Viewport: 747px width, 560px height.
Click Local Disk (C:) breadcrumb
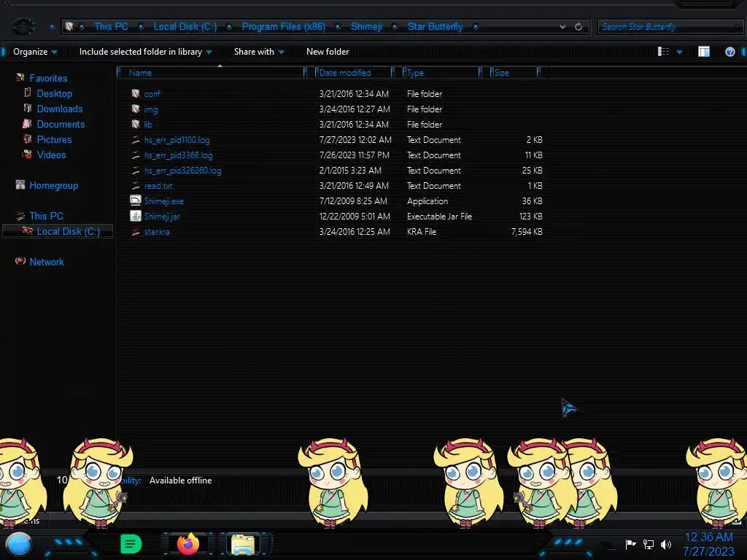(x=185, y=27)
